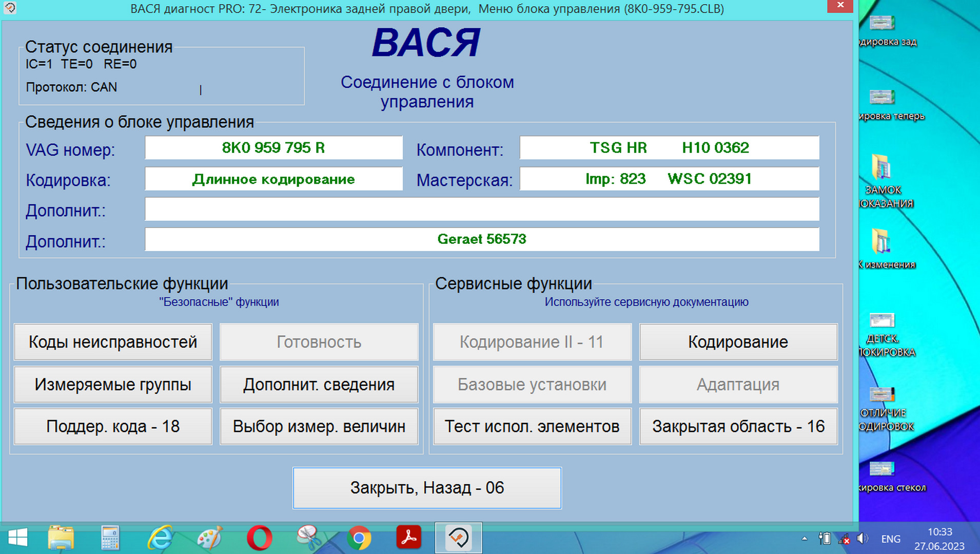The height and width of the screenshot is (554, 980).
Task: Click the 'Протокол: CAN' text
Action: tap(71, 87)
